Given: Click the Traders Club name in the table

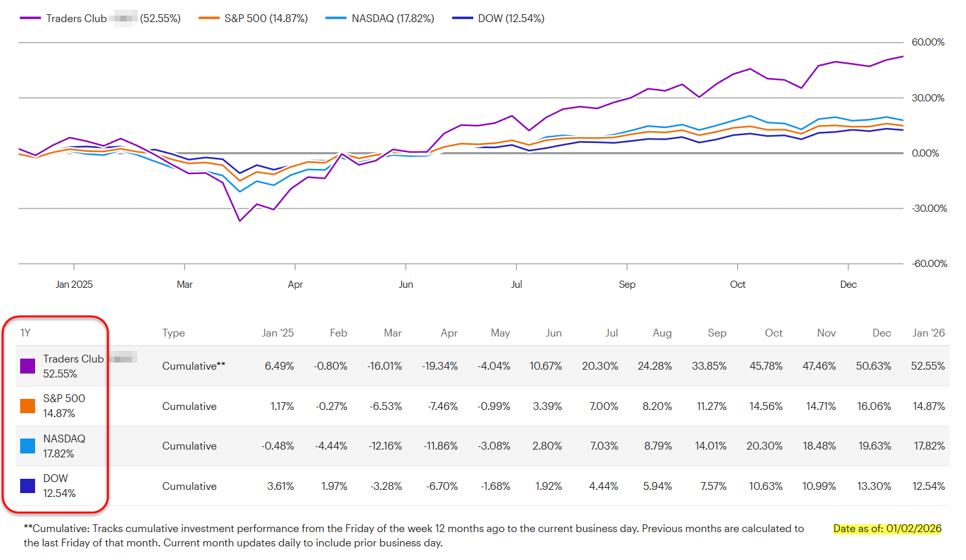Looking at the screenshot, I should (x=73, y=359).
